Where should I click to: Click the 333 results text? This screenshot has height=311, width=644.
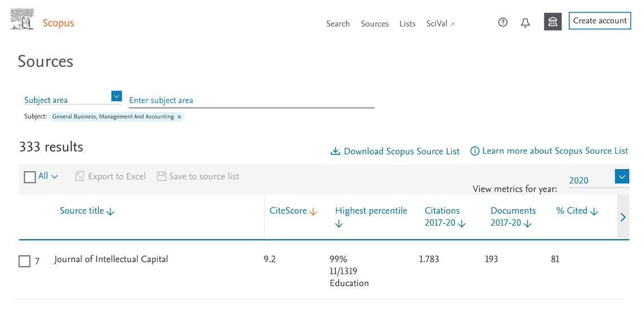[x=51, y=147]
